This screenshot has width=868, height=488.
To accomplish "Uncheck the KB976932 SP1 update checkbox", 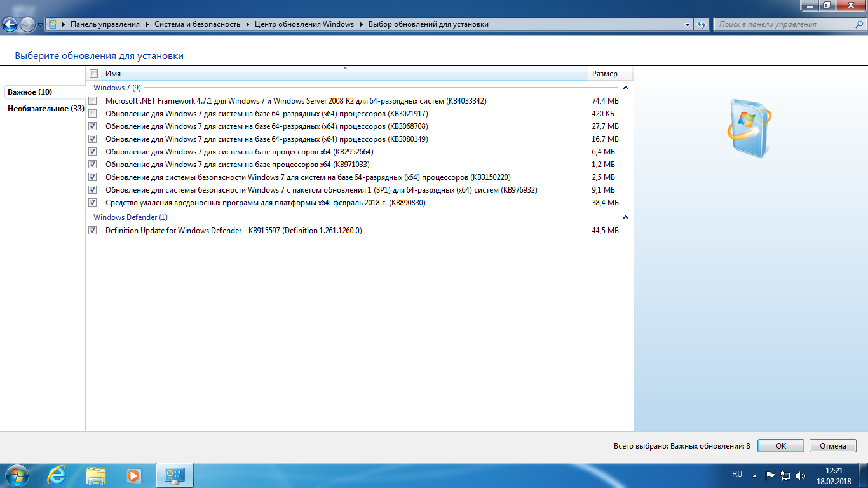I will [x=93, y=190].
